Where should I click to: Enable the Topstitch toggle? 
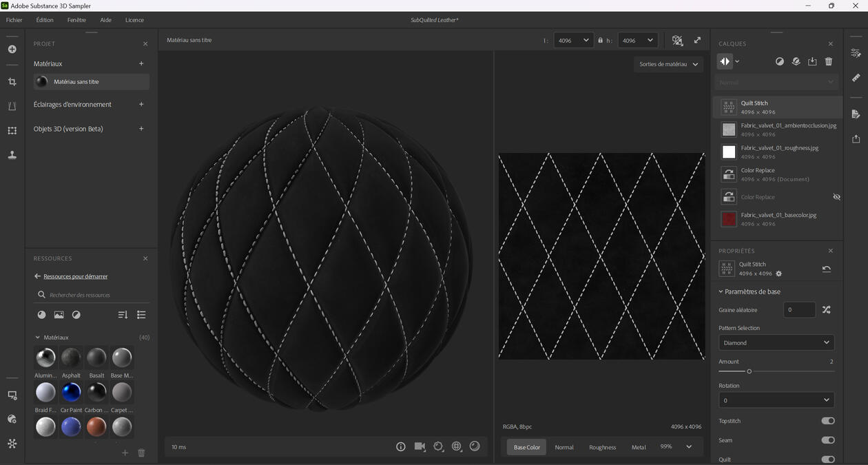click(x=827, y=420)
